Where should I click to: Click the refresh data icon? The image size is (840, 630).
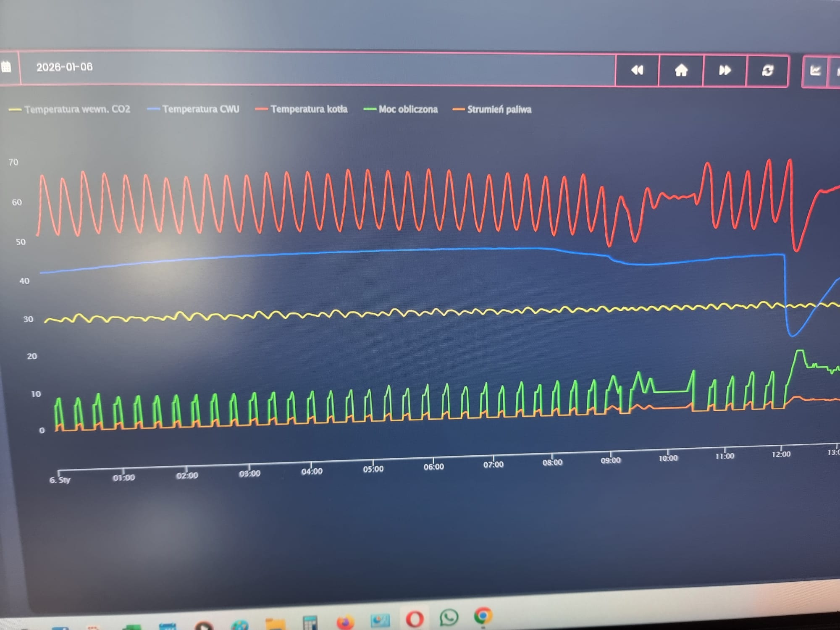pos(767,70)
